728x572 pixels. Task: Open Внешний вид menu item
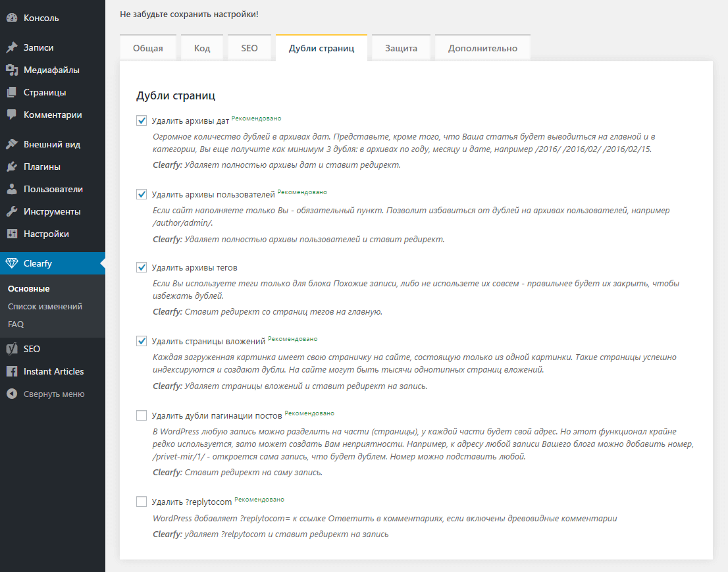53,144
